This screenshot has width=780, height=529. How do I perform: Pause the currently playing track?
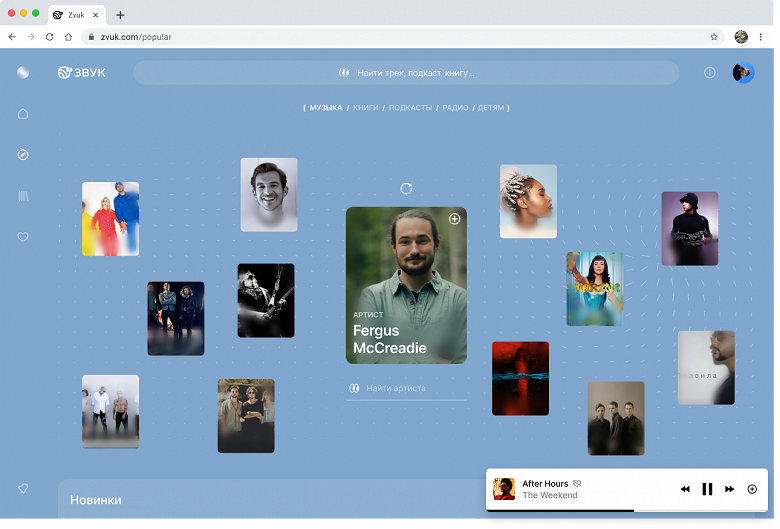707,489
